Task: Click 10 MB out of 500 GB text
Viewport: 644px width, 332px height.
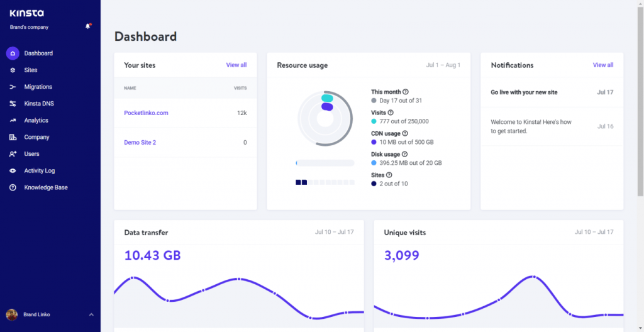Action: click(x=407, y=142)
